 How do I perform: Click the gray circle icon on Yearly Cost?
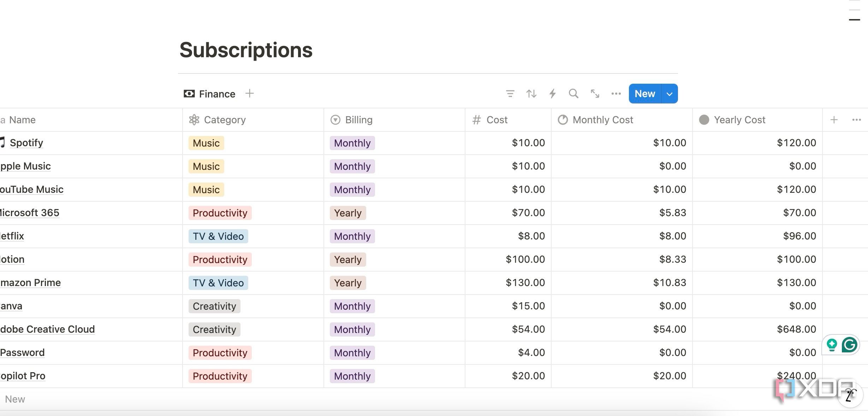(x=704, y=120)
